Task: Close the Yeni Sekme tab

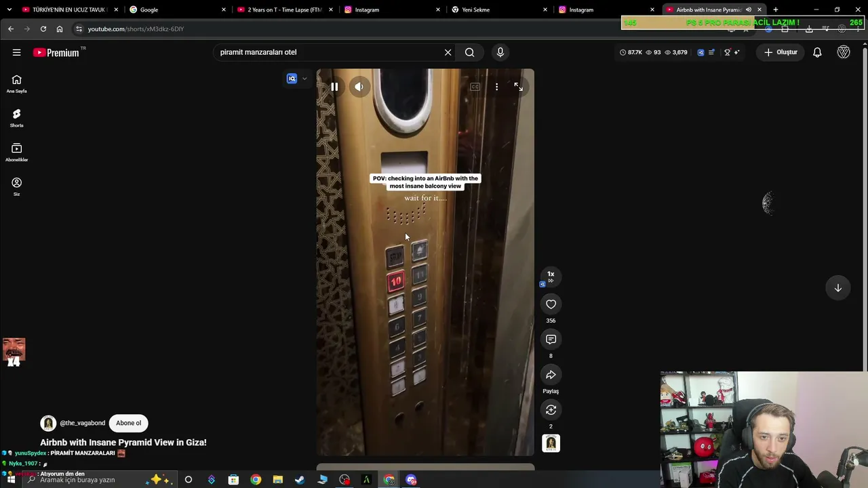Action: [x=545, y=9]
